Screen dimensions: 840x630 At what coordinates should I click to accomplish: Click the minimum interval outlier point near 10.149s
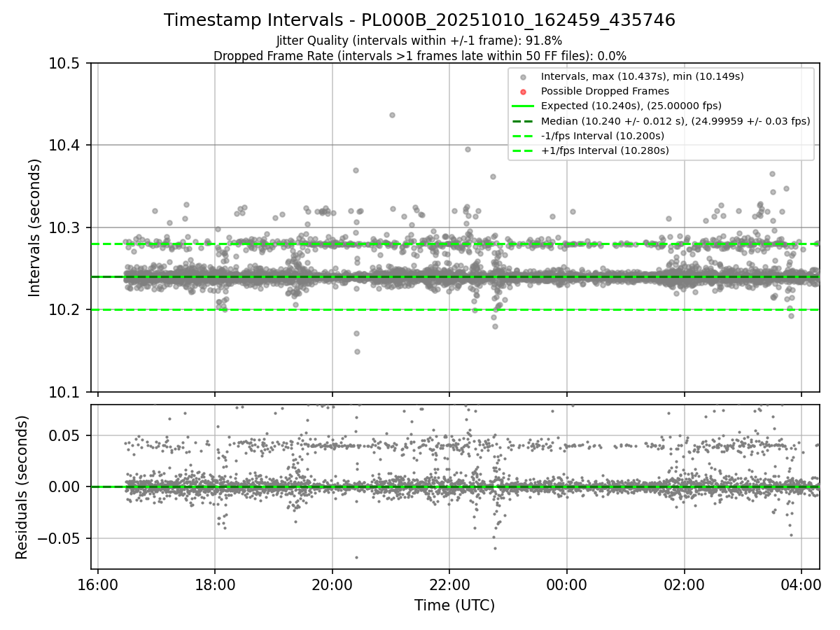pyautogui.click(x=356, y=351)
